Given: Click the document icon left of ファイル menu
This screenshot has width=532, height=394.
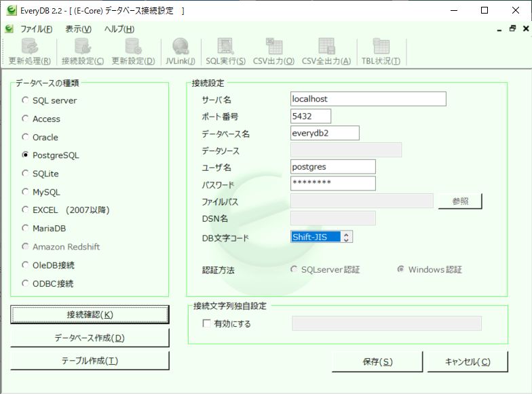Looking at the screenshot, I should (9, 28).
